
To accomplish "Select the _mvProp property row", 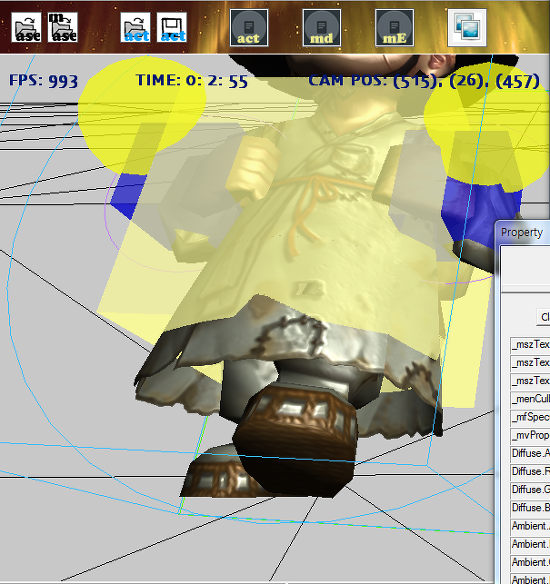I will click(530, 435).
